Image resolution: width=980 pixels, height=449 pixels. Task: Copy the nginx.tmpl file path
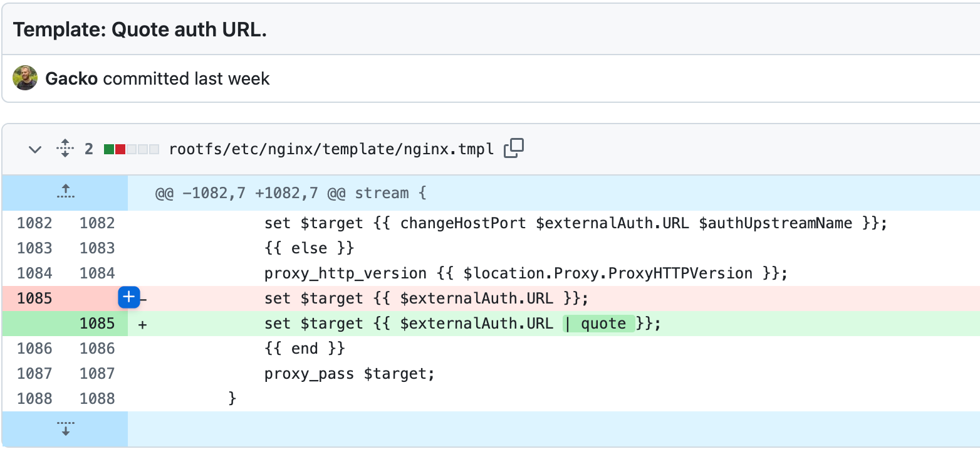514,149
